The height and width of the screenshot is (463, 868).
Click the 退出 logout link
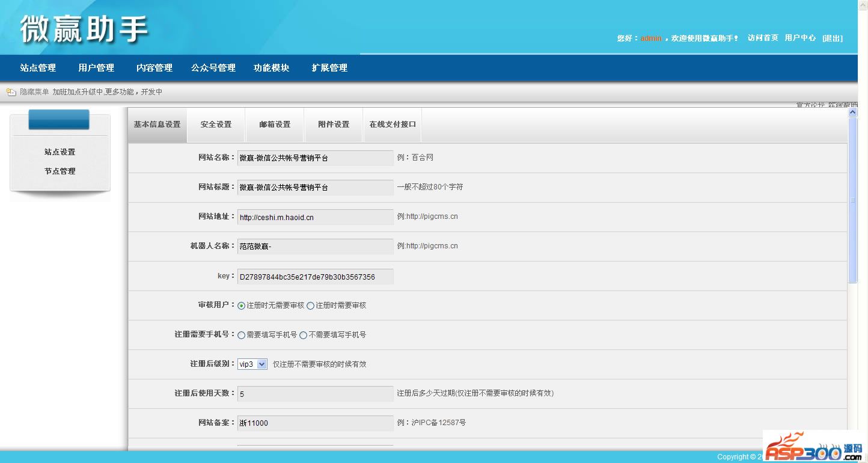833,38
